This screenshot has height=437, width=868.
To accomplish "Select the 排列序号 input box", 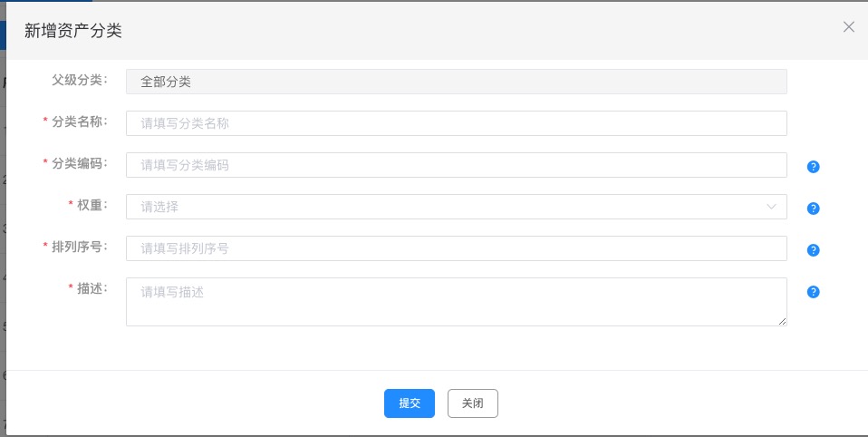I will (456, 248).
